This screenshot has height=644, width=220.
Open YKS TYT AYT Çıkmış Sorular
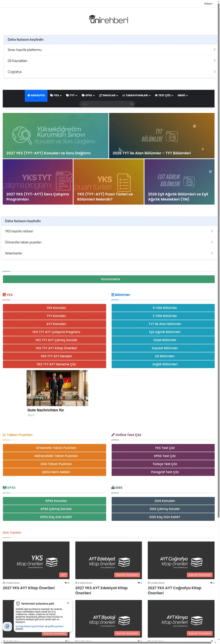pos(55,340)
